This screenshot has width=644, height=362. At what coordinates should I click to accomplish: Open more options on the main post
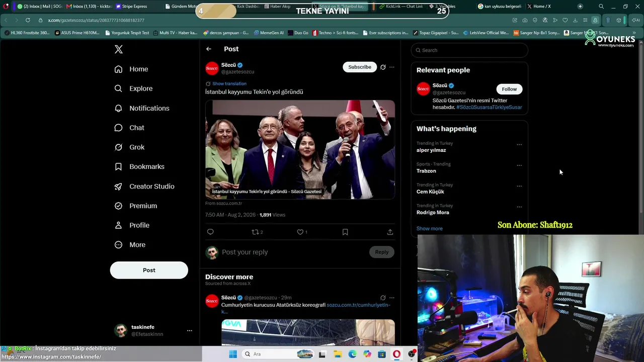click(392, 67)
